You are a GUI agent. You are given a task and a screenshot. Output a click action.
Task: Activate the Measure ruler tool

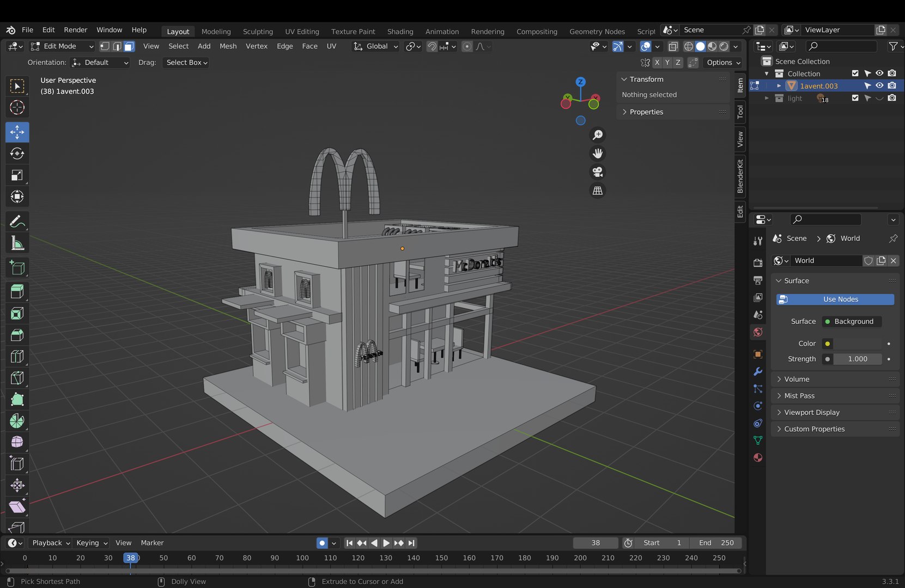[17, 243]
